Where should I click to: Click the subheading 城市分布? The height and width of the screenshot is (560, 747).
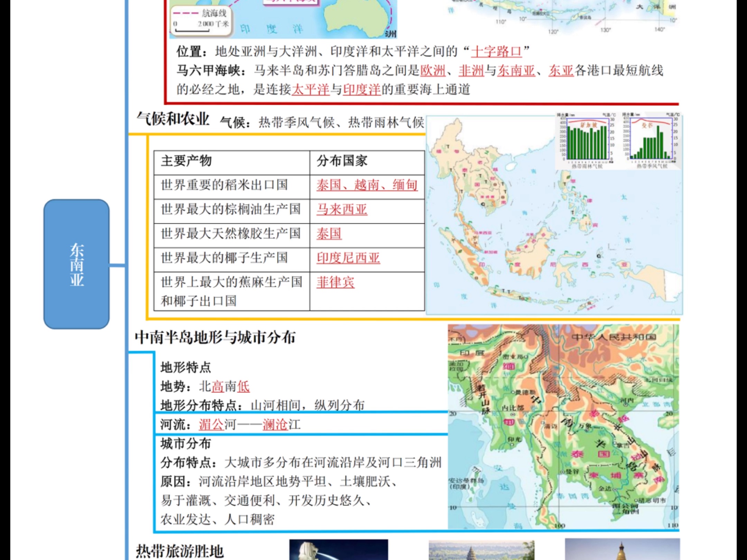(x=186, y=444)
